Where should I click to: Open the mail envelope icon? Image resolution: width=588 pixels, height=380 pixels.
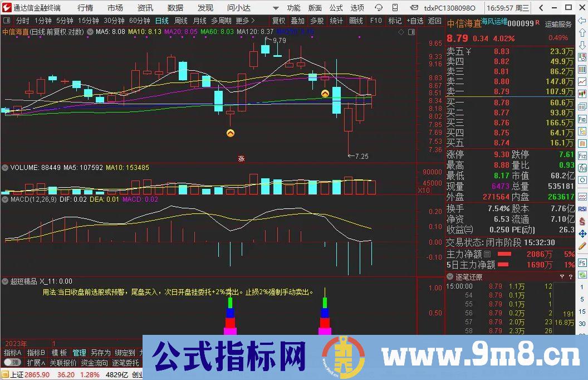coord(414,7)
